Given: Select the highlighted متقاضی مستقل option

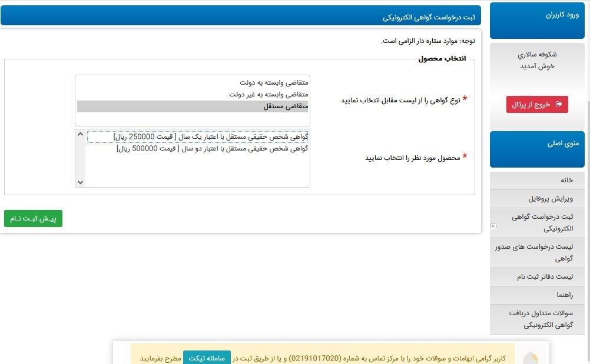Looking at the screenshot, I should tap(286, 106).
